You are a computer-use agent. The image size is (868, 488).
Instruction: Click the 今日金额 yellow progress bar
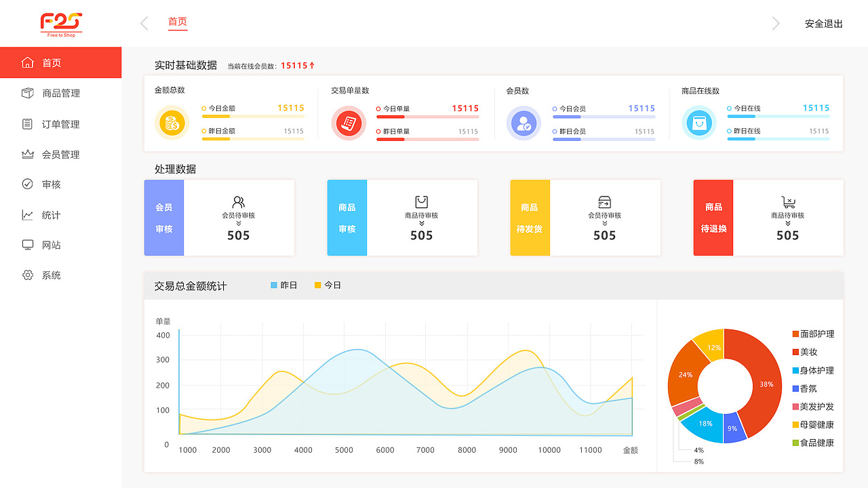point(254,117)
